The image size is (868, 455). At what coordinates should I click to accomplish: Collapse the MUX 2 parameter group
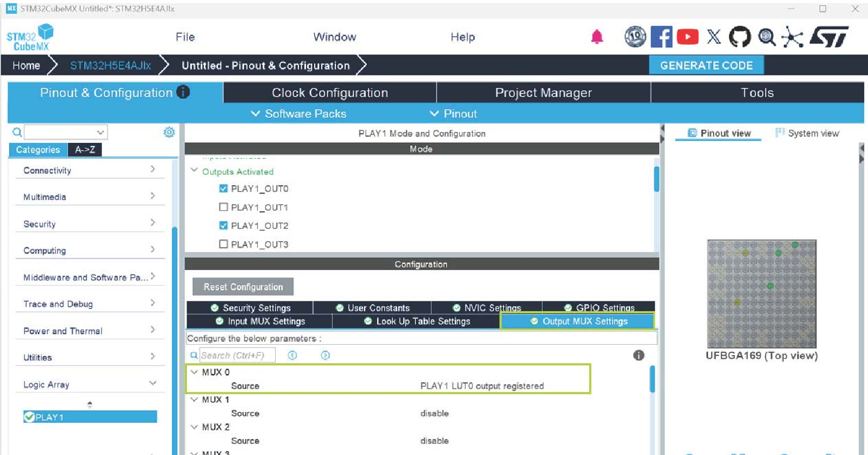(x=194, y=427)
